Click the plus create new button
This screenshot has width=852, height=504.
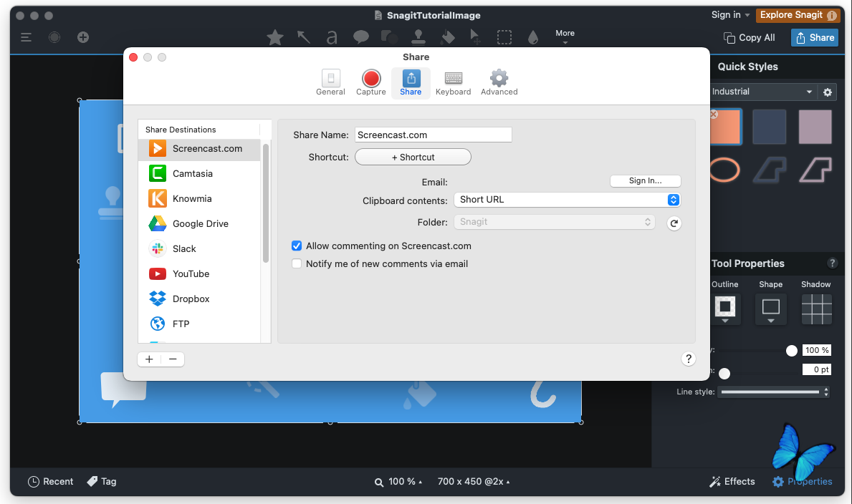coord(83,37)
